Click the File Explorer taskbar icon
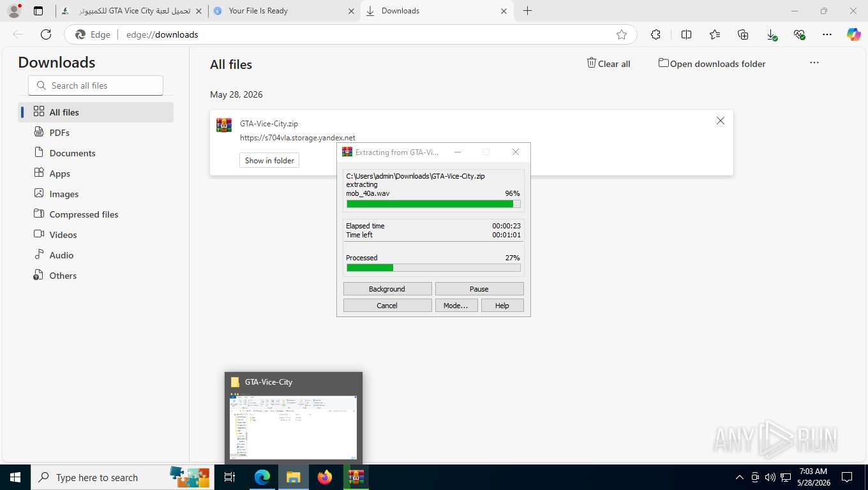 coord(294,477)
